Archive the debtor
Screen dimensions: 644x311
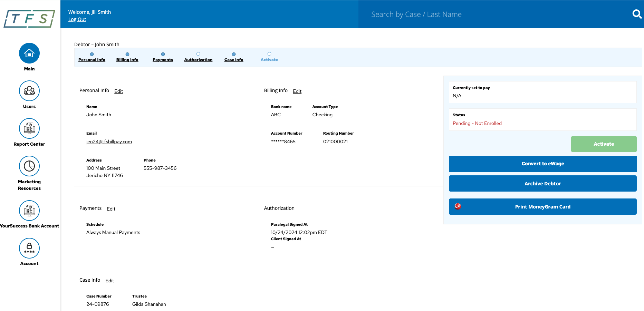point(542,184)
